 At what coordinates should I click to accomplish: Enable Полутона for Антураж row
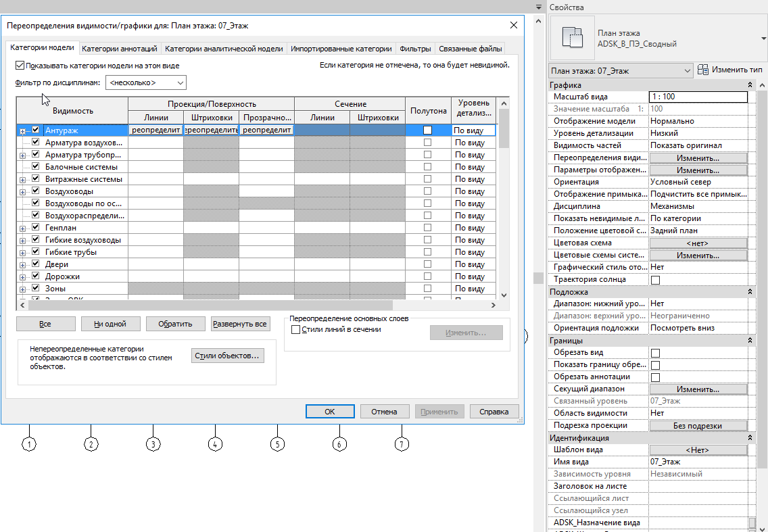[x=427, y=130]
